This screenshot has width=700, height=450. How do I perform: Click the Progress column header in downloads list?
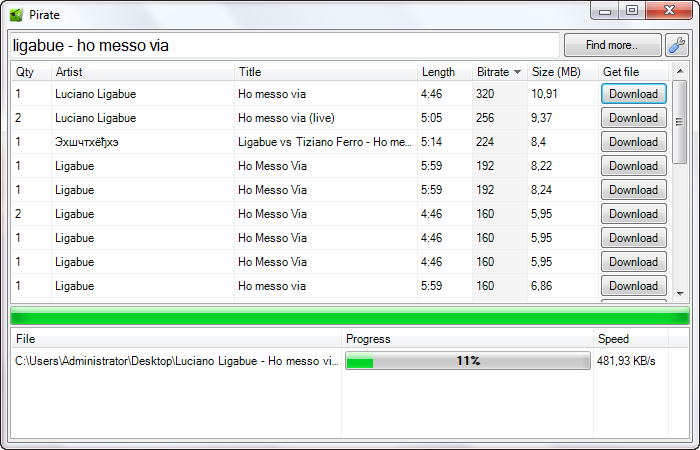pos(467,339)
